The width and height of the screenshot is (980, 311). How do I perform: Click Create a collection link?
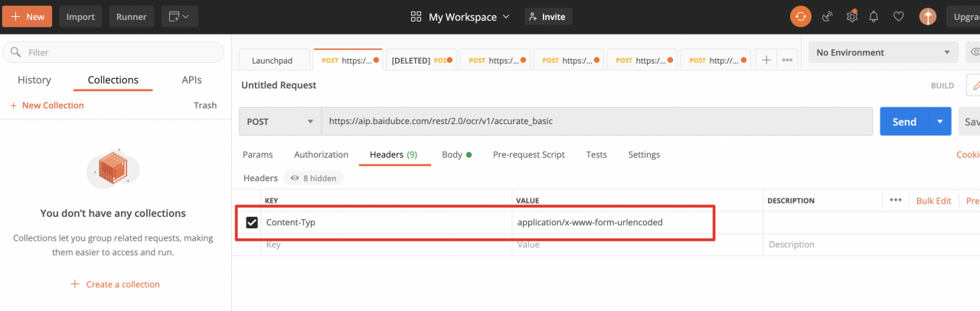click(x=115, y=283)
